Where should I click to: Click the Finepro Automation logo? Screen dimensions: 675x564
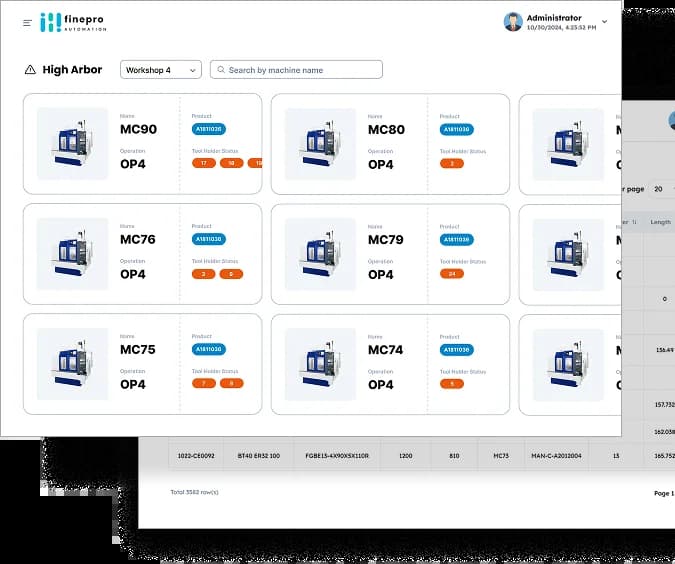point(73,22)
